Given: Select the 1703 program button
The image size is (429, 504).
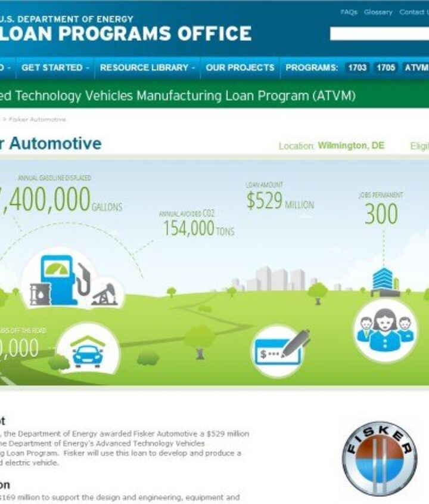Looking at the screenshot, I should (357, 68).
